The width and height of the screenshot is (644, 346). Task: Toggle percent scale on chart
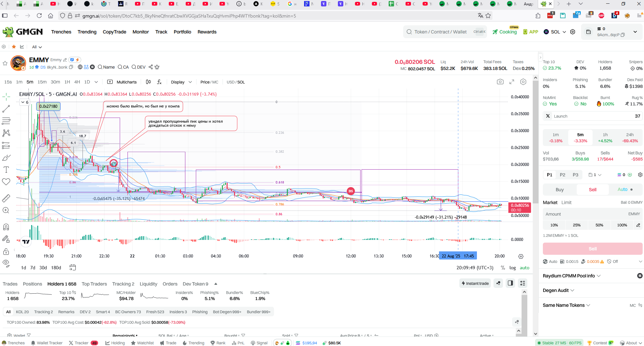(x=503, y=268)
